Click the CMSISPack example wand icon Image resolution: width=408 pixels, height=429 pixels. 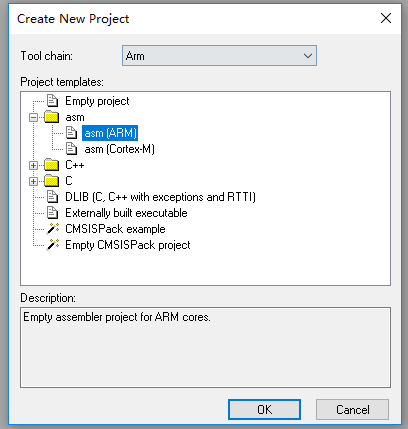(x=53, y=229)
